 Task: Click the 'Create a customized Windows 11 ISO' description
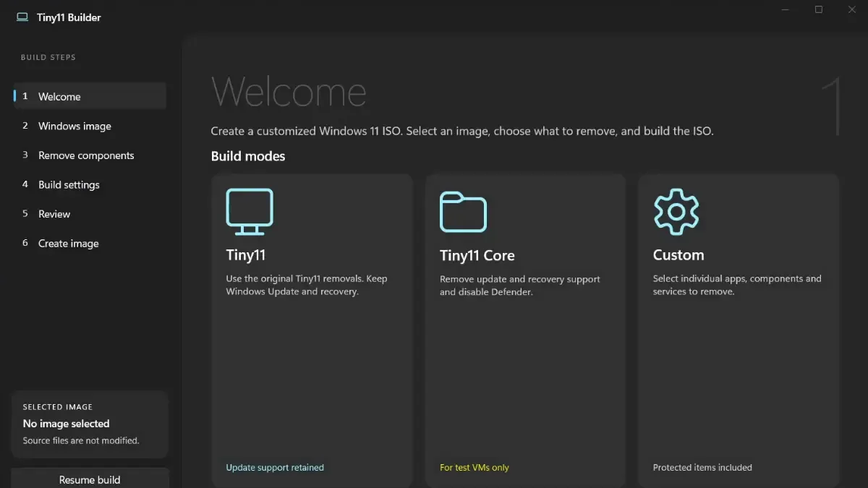[462, 131]
